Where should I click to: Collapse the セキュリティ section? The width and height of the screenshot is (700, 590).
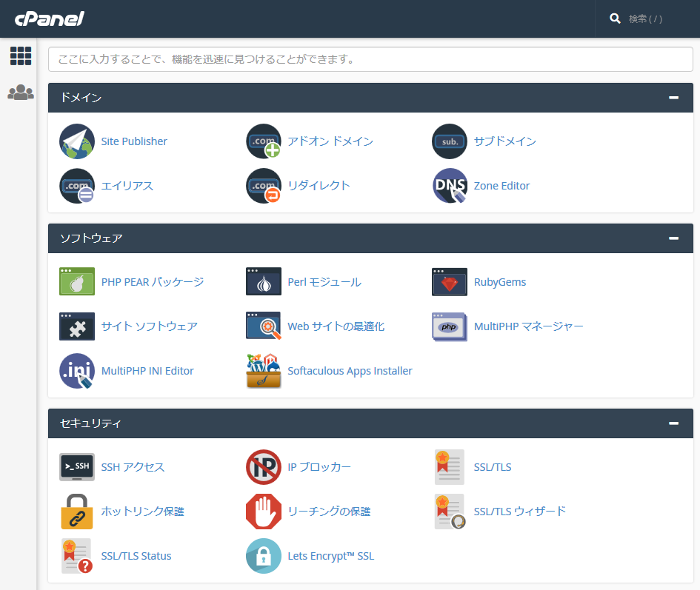pos(673,423)
